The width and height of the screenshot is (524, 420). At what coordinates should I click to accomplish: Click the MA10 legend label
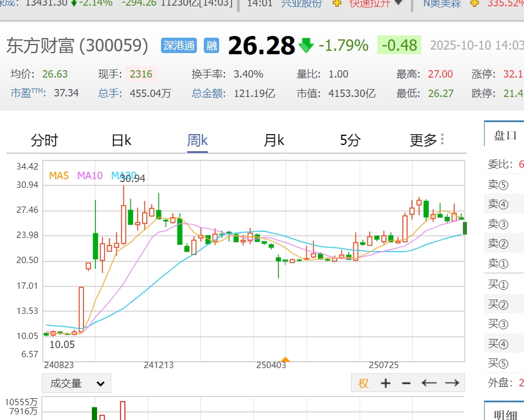click(90, 175)
